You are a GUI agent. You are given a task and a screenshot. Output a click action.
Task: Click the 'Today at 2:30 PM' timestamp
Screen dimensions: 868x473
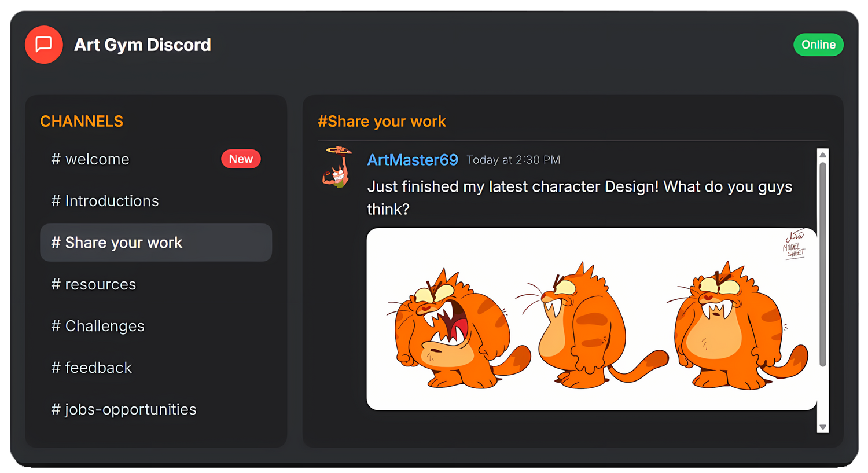coord(513,160)
